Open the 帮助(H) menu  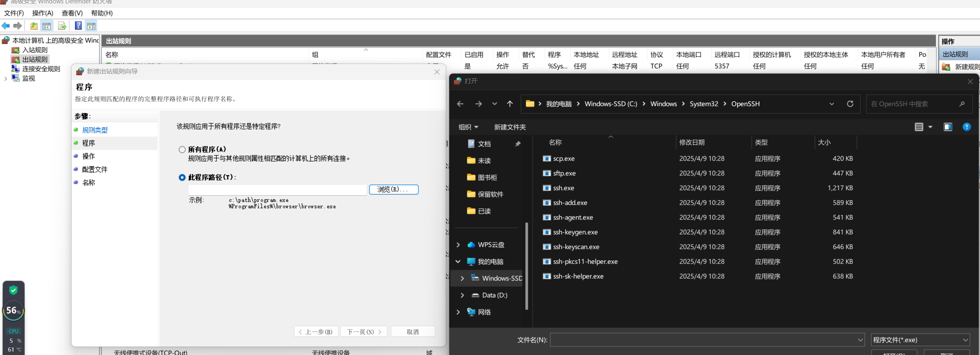coord(102,13)
